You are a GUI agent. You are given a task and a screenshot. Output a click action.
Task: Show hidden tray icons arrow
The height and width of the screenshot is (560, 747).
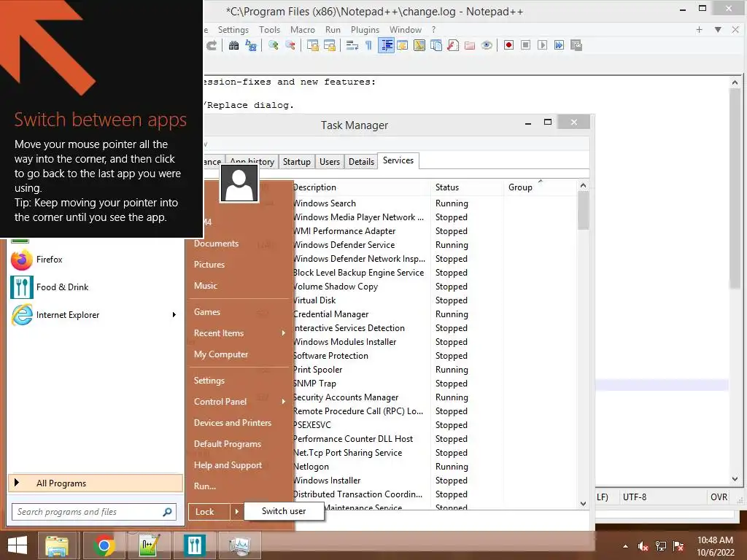click(x=625, y=546)
